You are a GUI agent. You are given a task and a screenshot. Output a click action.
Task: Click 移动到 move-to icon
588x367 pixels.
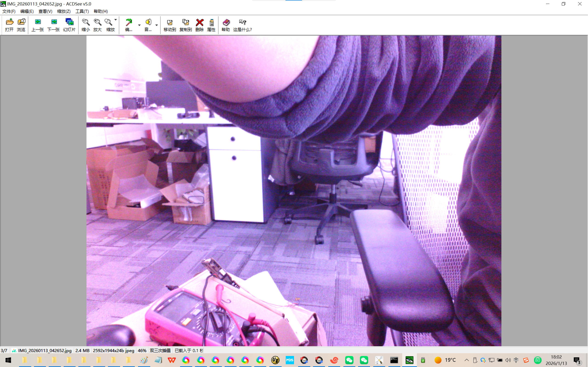(x=170, y=25)
